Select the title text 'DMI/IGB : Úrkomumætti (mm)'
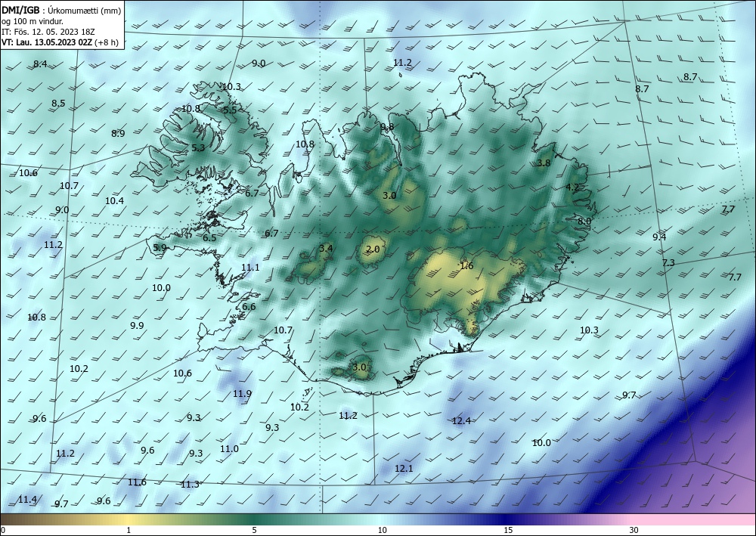The width and height of the screenshot is (756, 536). [61, 10]
